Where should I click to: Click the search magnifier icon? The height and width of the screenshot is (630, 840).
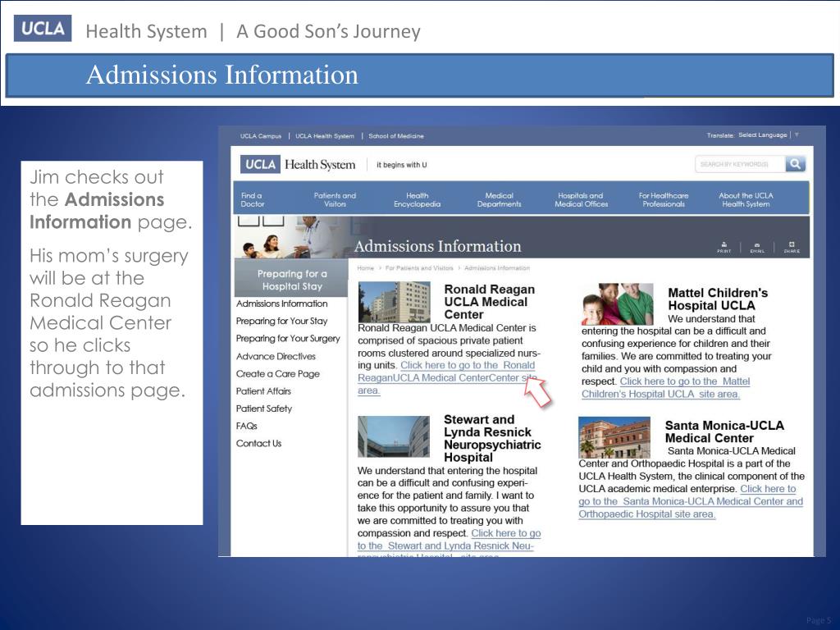coord(796,164)
